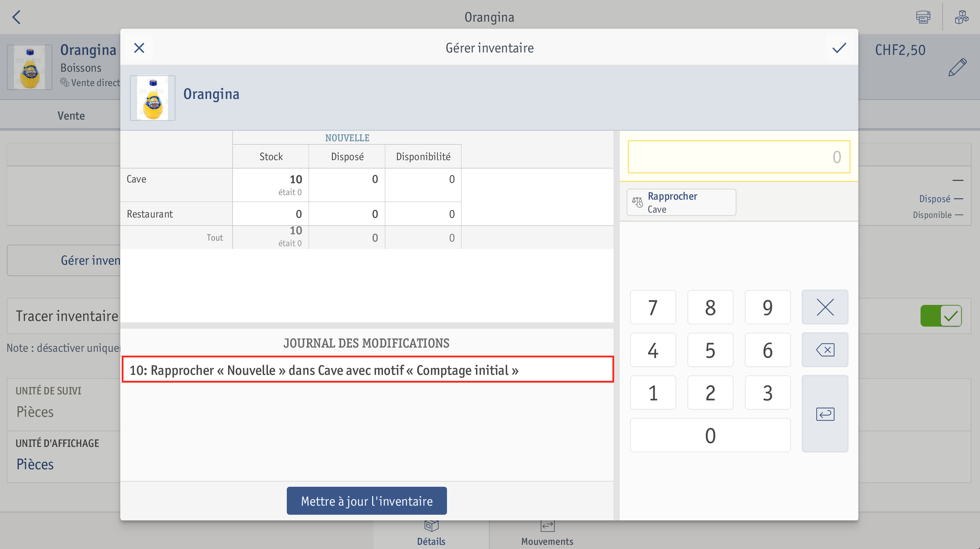
Task: Tap the wide 0 key on keypad
Action: [710, 435]
